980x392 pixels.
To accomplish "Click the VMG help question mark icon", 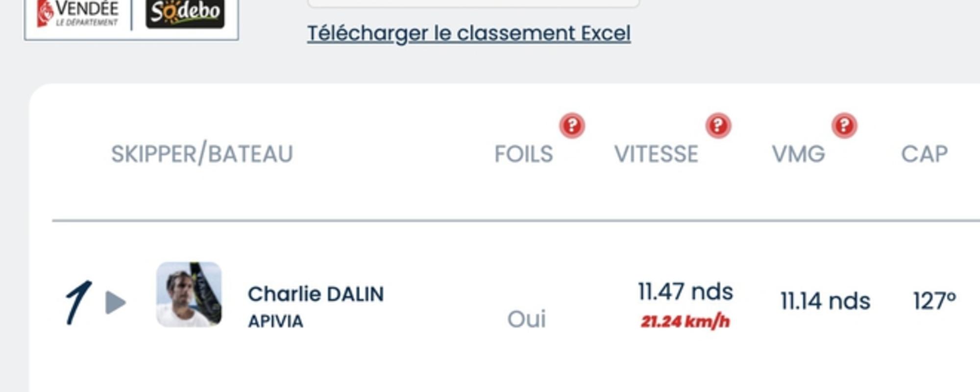I will (844, 126).
